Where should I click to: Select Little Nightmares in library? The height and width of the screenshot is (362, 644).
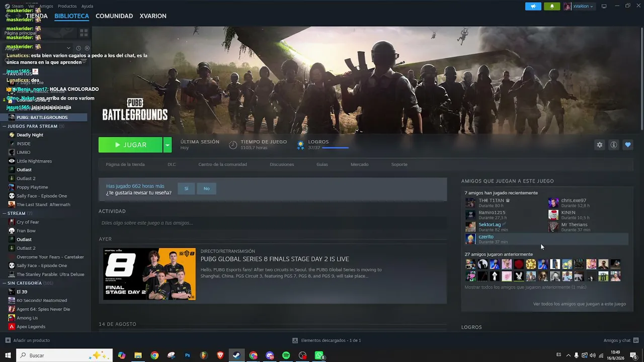[x=34, y=161]
